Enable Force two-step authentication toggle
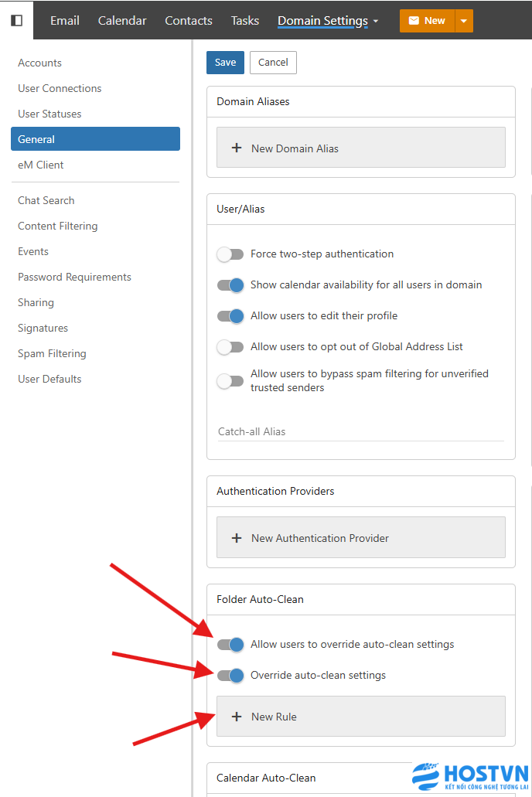Screen dimensions: 532x797 [x=230, y=254]
